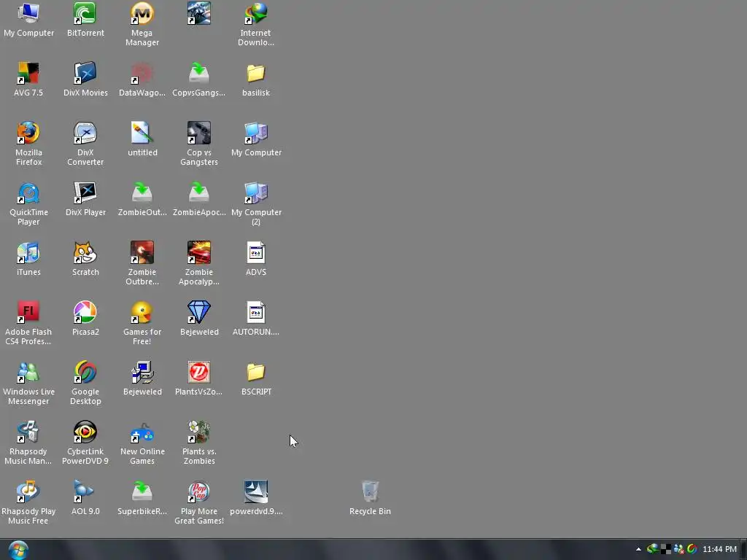Select Zombie Apocalypse game shortcut

(x=198, y=263)
